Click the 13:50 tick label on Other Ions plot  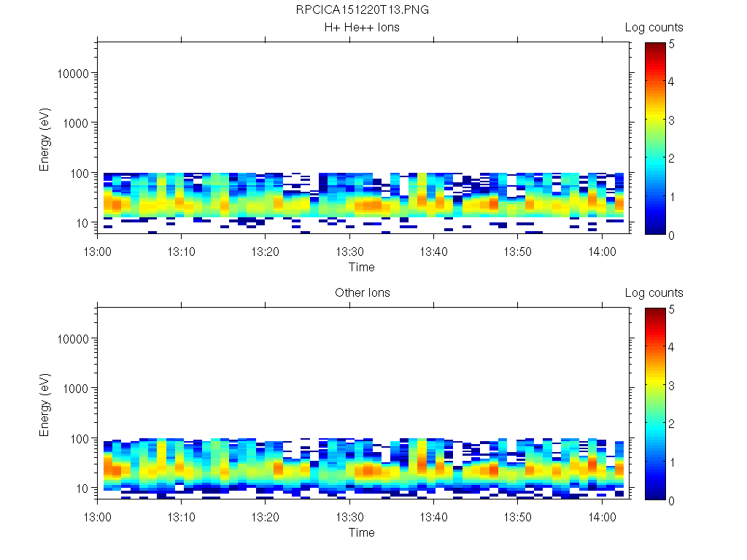point(518,517)
